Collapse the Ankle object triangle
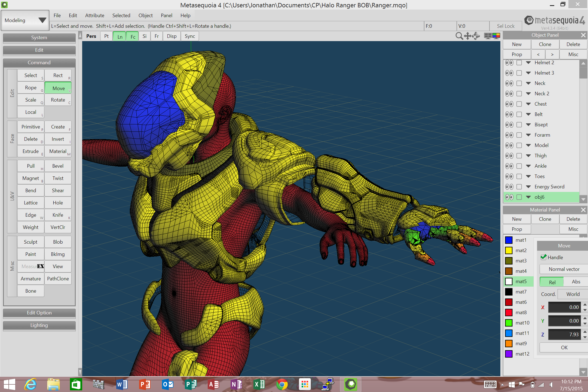Image resolution: width=588 pixels, height=392 pixels. click(528, 166)
